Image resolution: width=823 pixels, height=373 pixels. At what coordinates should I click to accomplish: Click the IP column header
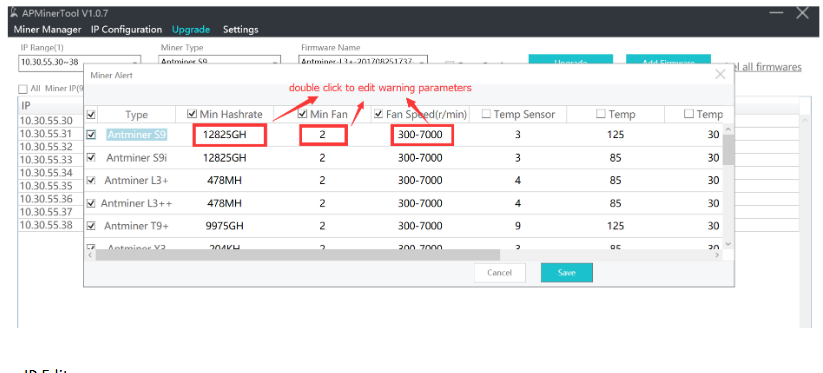50,105
